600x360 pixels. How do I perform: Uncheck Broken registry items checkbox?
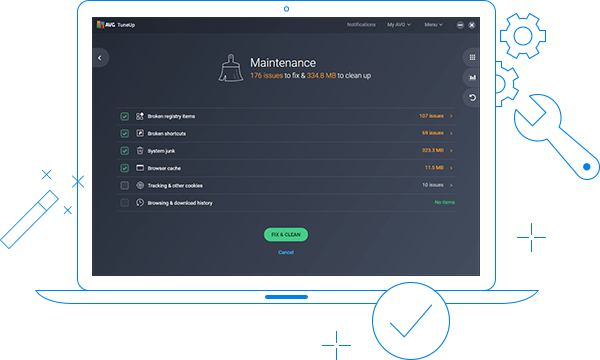(124, 116)
